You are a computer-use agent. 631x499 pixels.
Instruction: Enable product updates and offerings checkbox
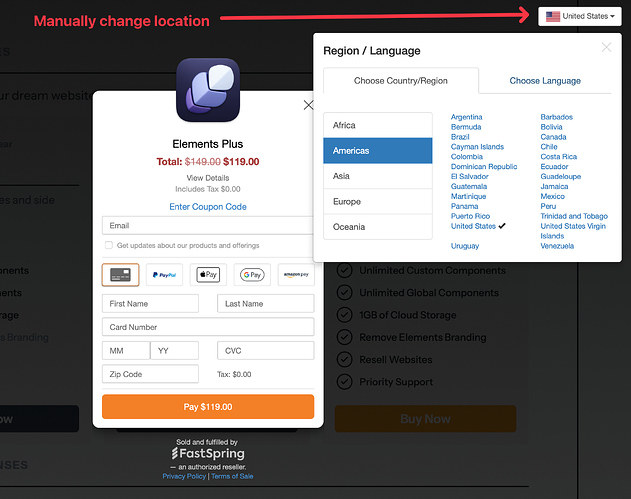tap(109, 245)
